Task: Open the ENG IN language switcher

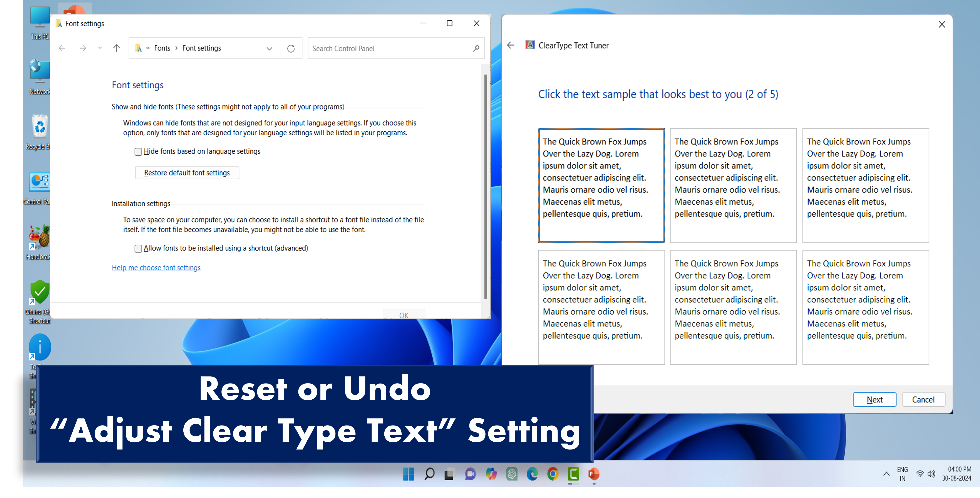Action: tap(902, 474)
